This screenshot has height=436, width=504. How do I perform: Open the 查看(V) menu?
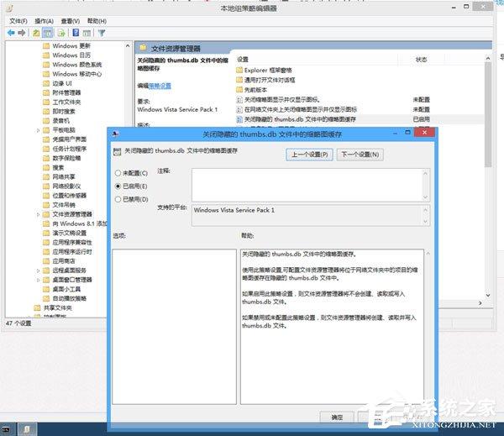click(71, 21)
